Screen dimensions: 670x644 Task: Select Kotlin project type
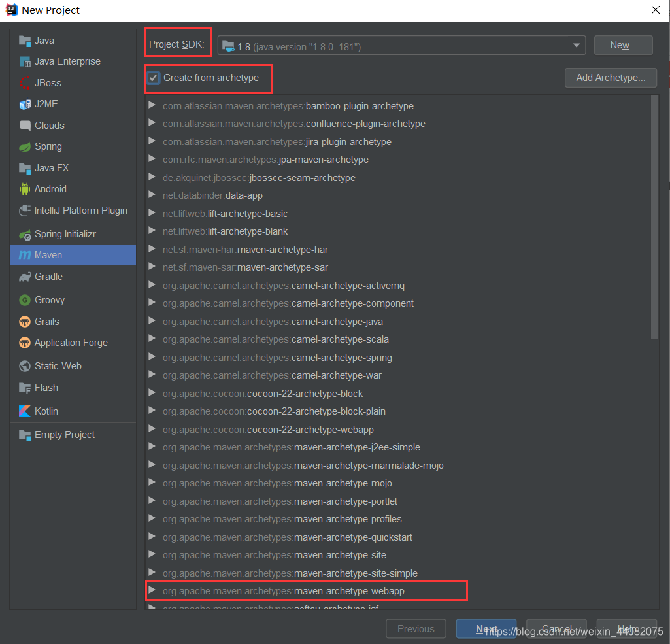[73, 411]
